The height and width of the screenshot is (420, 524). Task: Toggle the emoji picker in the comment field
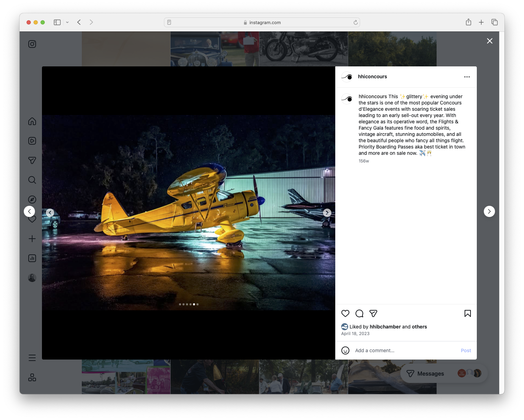[345, 350]
